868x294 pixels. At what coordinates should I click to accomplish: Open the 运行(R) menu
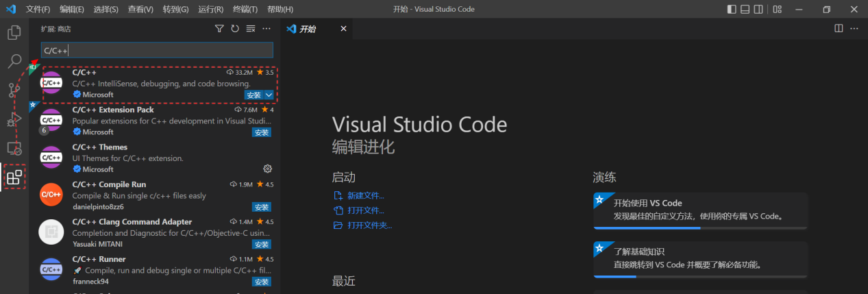coord(210,10)
